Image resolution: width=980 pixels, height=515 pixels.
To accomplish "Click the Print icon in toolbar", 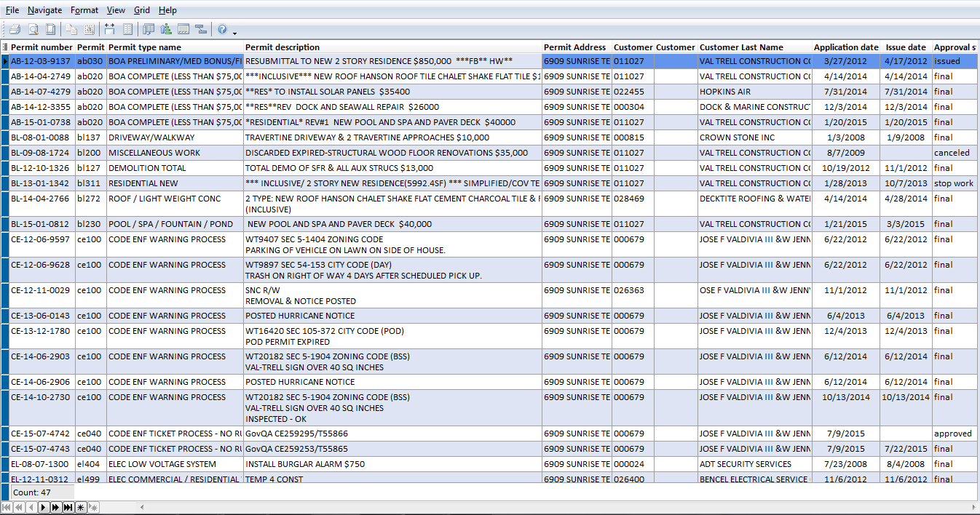I will (x=15, y=29).
